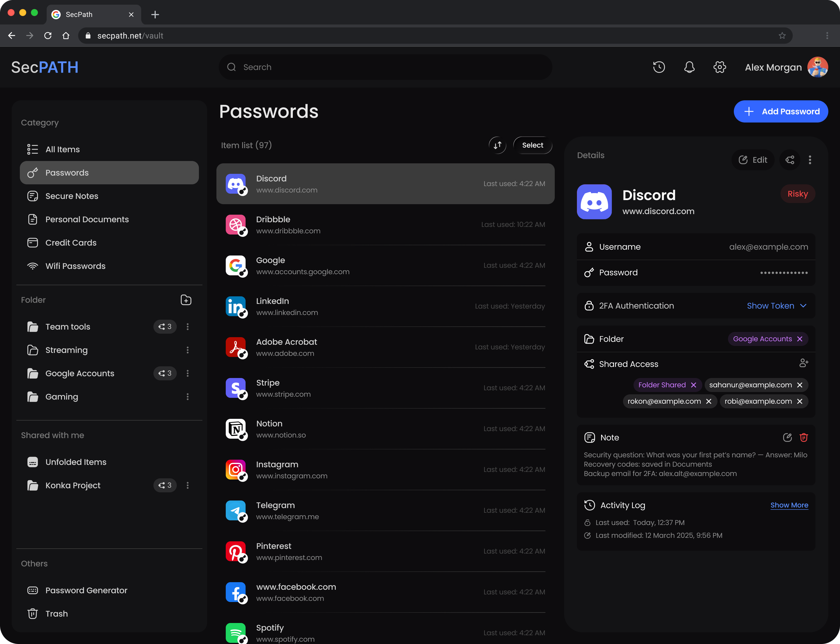This screenshot has width=840, height=644.
Task: Open Konka Project options menu
Action: click(188, 485)
